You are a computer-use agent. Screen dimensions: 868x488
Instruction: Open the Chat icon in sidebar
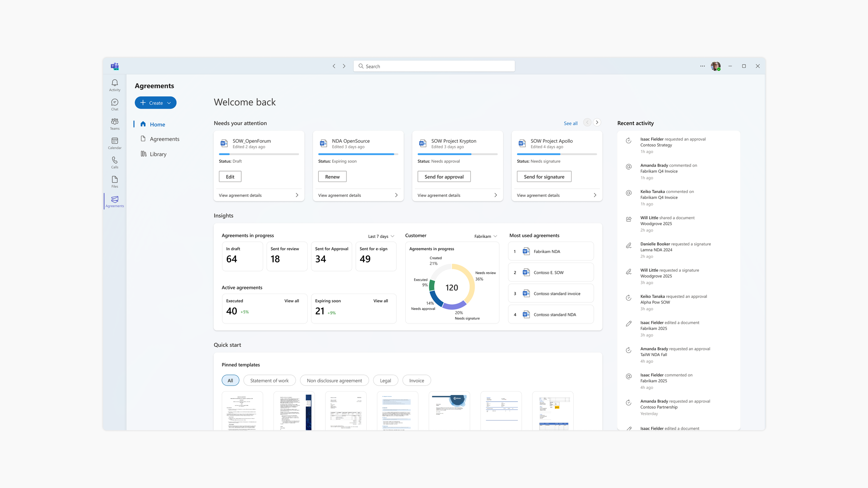coord(115,104)
